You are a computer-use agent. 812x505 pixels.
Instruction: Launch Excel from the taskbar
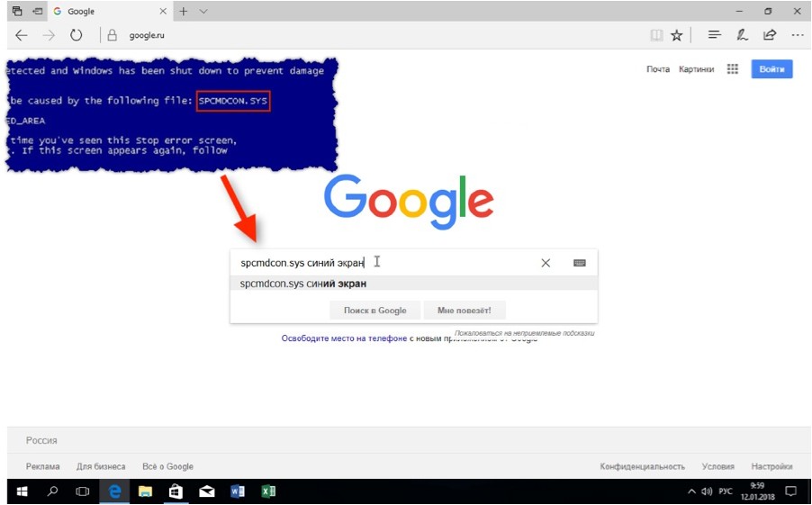(x=268, y=491)
